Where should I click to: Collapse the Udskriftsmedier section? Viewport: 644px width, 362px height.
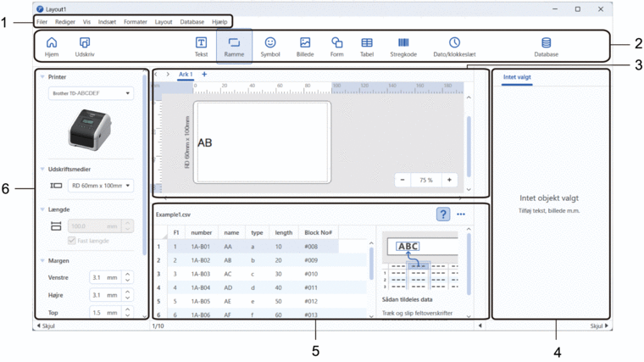(x=42, y=169)
